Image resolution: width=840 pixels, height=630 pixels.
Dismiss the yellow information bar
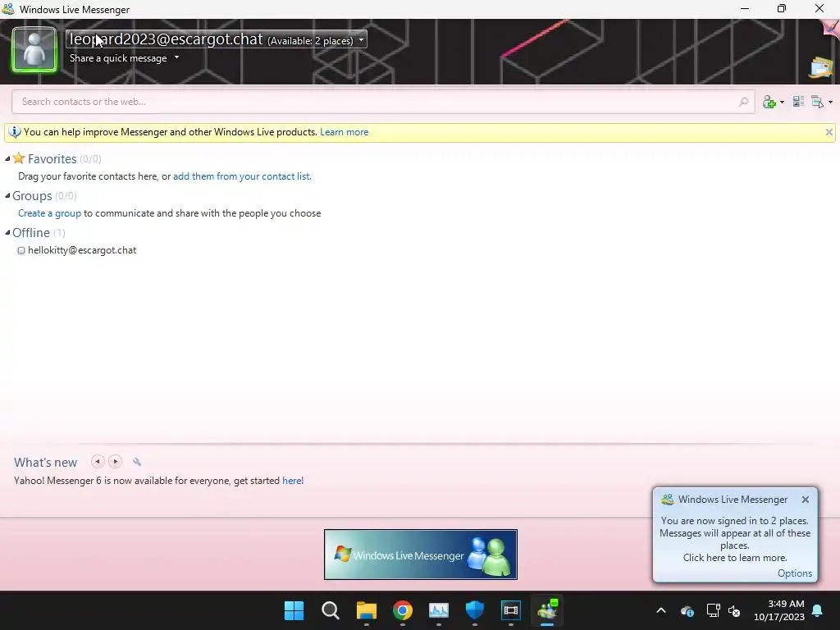pyautogui.click(x=829, y=132)
